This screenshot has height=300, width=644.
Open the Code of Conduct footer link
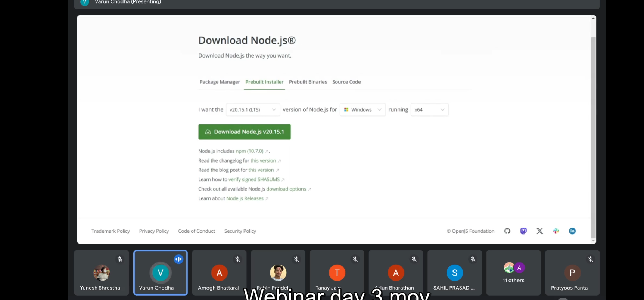click(x=196, y=231)
